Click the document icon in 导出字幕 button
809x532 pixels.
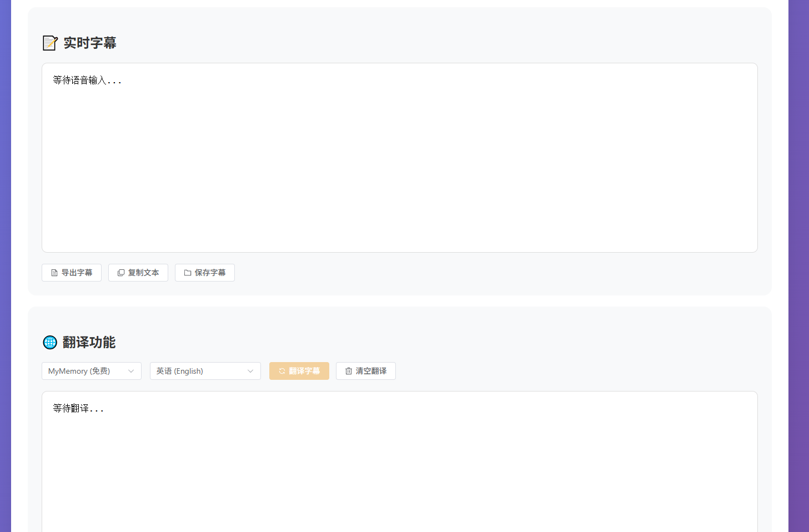pos(54,272)
